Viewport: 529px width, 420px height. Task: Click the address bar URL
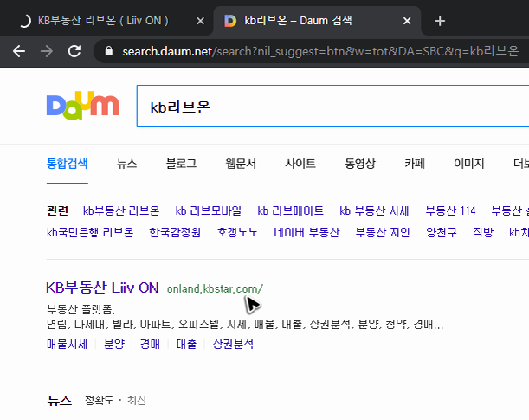pyautogui.click(x=320, y=51)
